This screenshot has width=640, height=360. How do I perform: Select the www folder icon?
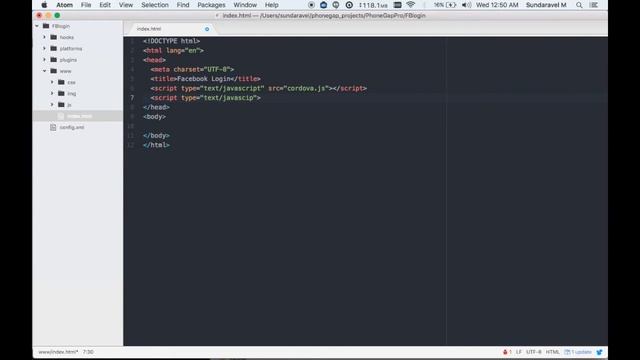(x=53, y=71)
